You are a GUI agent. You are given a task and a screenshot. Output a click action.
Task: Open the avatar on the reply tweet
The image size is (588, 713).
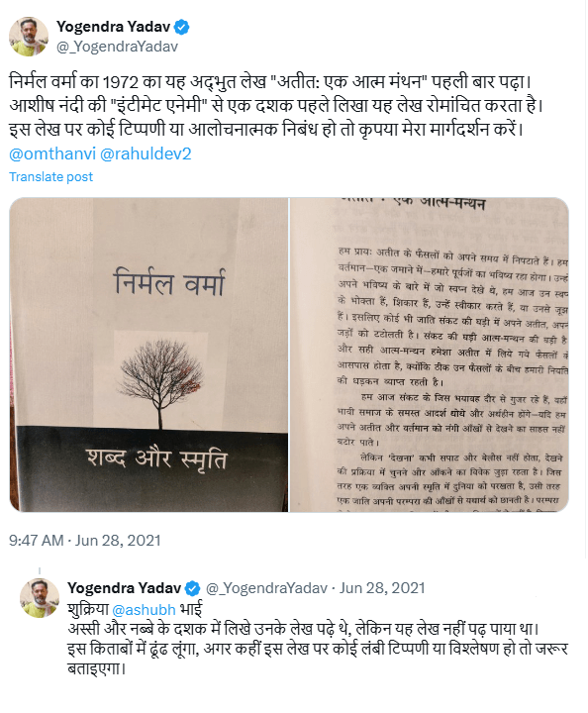pyautogui.click(x=40, y=597)
